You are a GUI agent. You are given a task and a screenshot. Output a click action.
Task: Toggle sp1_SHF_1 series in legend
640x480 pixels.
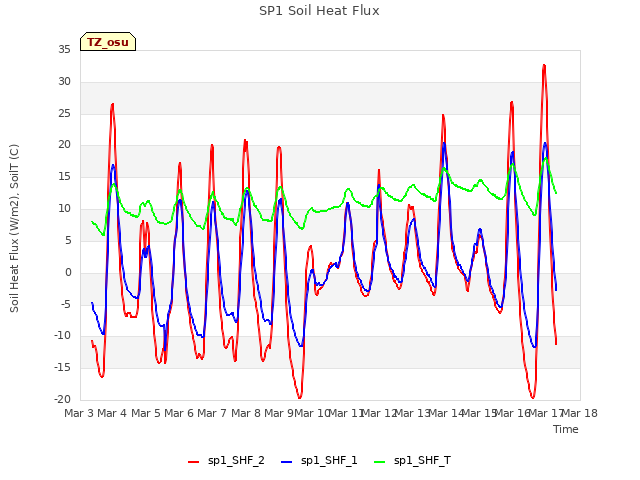pyautogui.click(x=319, y=460)
